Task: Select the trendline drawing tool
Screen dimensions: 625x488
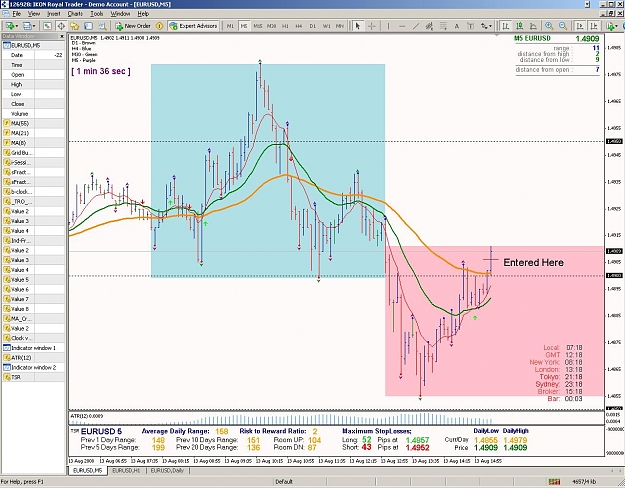Action: 416,26
